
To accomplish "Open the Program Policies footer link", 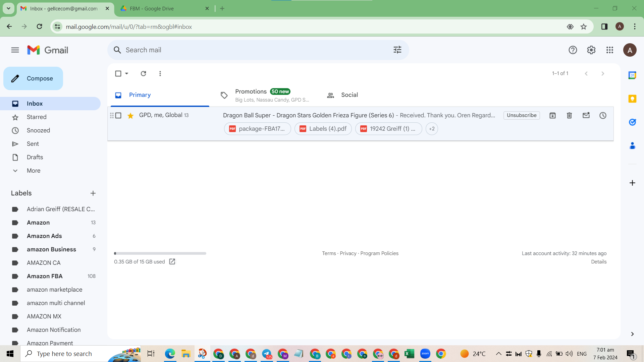I will pos(379,253).
